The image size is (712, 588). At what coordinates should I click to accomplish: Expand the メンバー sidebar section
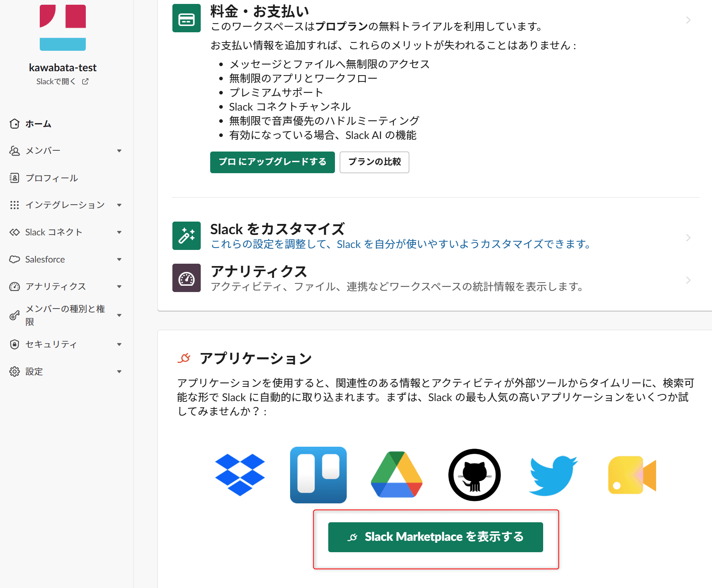[119, 151]
